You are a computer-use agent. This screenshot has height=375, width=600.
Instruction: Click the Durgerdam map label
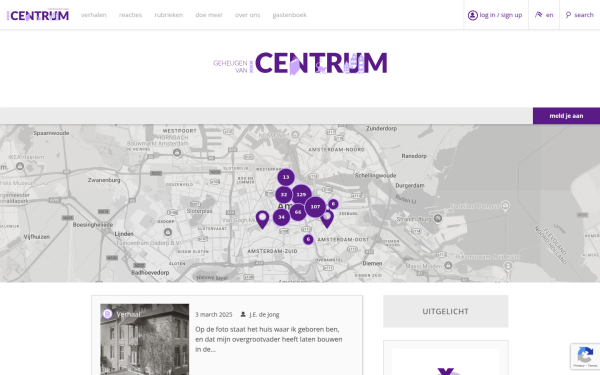[410, 186]
